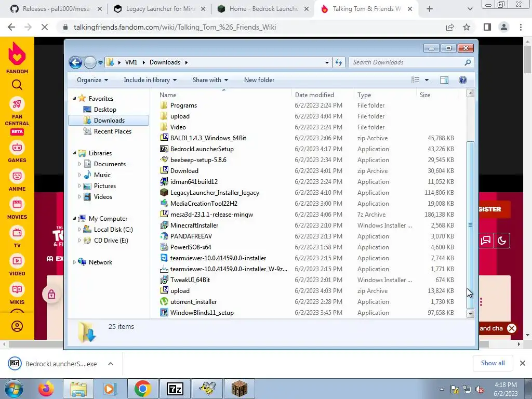The width and height of the screenshot is (532, 399).
Task: Click in the Search Downloads field
Action: click(407, 62)
